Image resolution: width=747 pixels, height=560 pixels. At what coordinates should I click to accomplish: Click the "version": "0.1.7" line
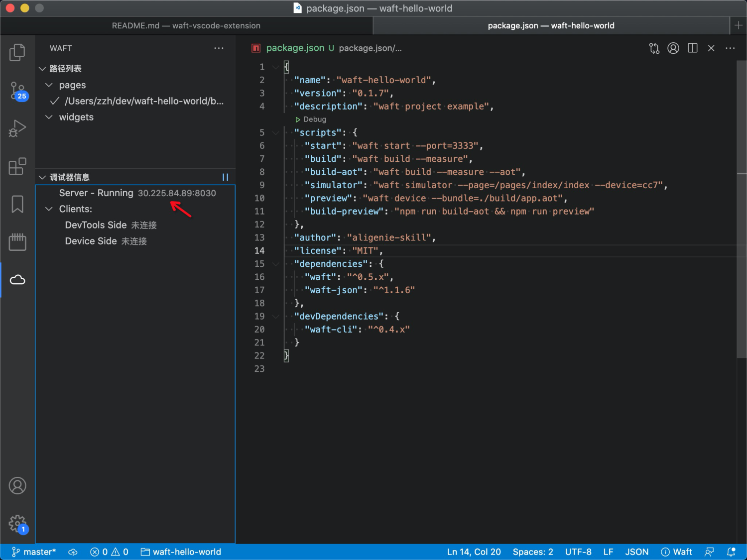[x=344, y=93]
